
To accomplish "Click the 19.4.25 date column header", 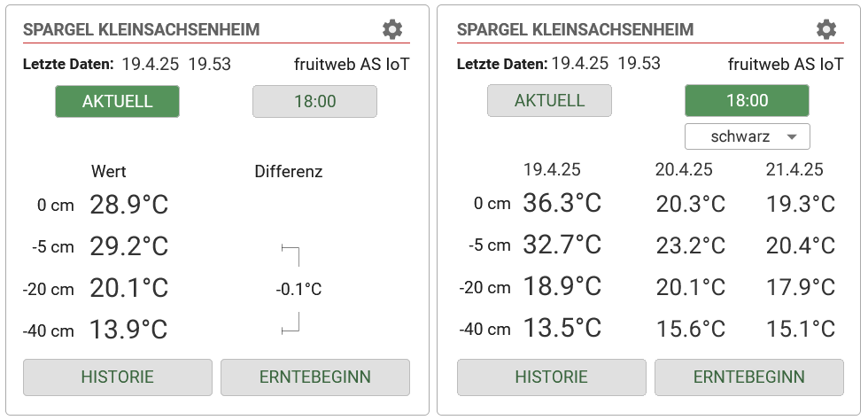I will click(552, 169).
